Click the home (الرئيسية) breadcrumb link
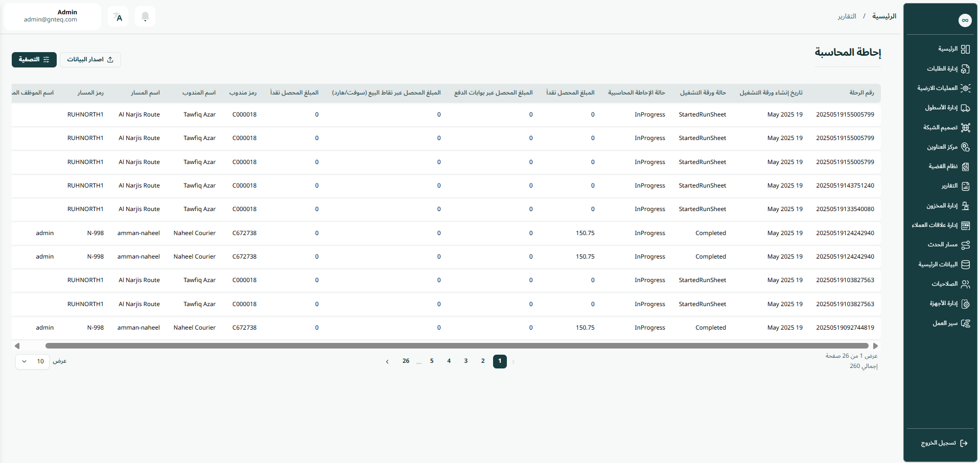The height and width of the screenshot is (463, 980). pos(884,16)
